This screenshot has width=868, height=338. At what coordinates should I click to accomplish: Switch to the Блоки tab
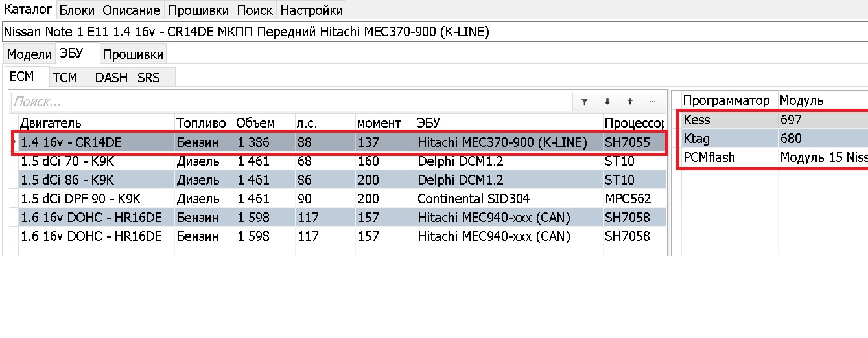tap(77, 10)
